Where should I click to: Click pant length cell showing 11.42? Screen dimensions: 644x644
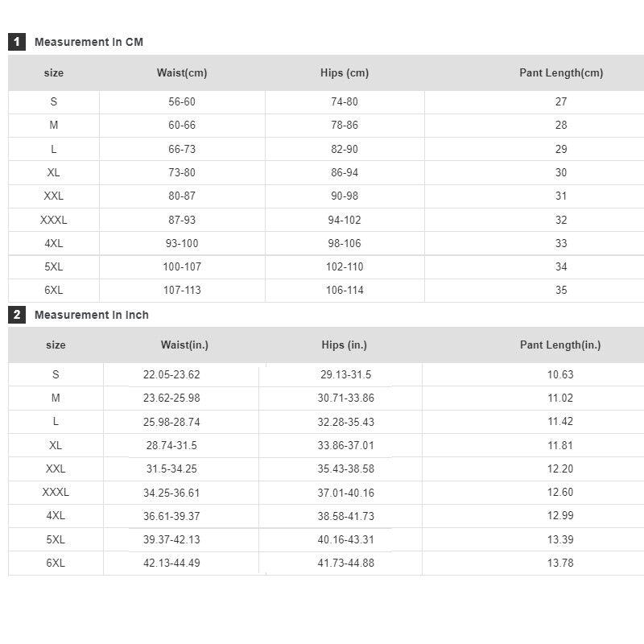point(560,421)
